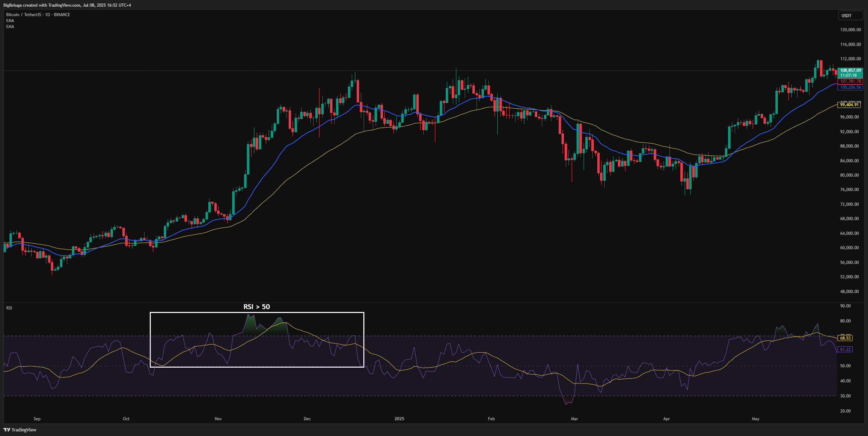Click the 56,000.00 price axis label
The height and width of the screenshot is (436, 868).
849,263
